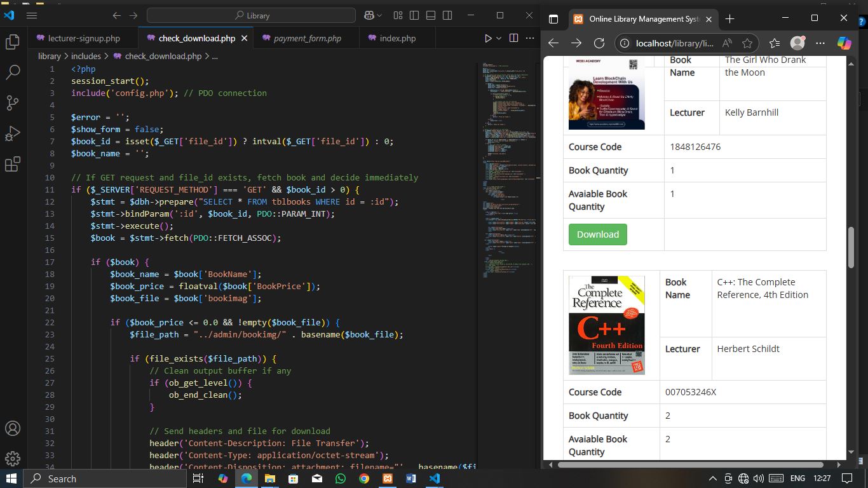Open the Manage gear menu in VS Code
Screen dimensions: 868x488
[13, 458]
